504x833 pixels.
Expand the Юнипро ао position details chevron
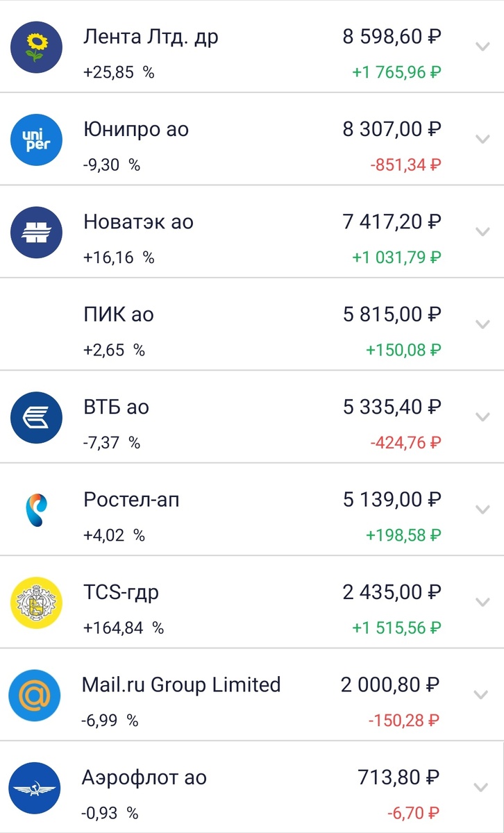[482, 140]
